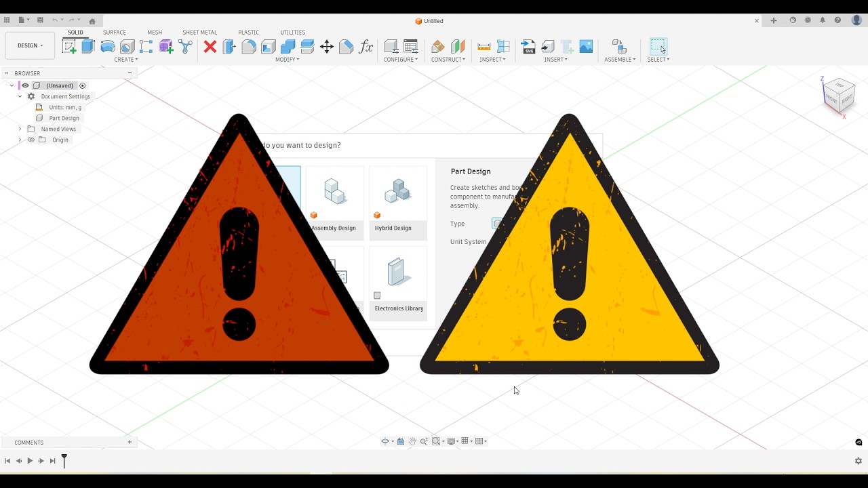Click the Home icon in top bar
868x488 pixels.
pos(92,21)
